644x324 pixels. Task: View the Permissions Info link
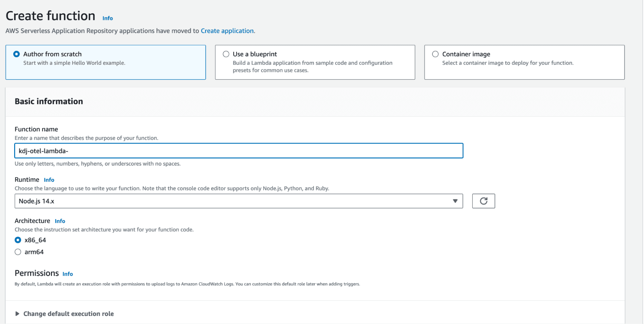68,273
